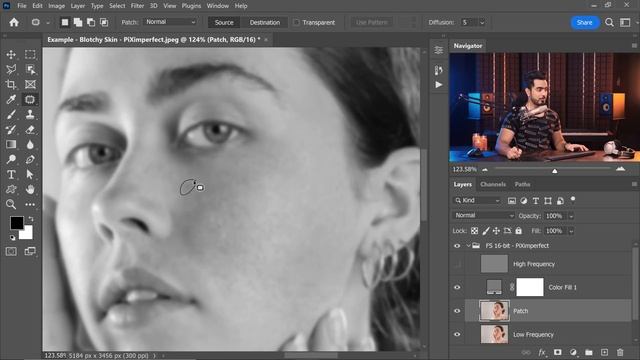
Task: Hide the Patch layer
Action: point(457,311)
